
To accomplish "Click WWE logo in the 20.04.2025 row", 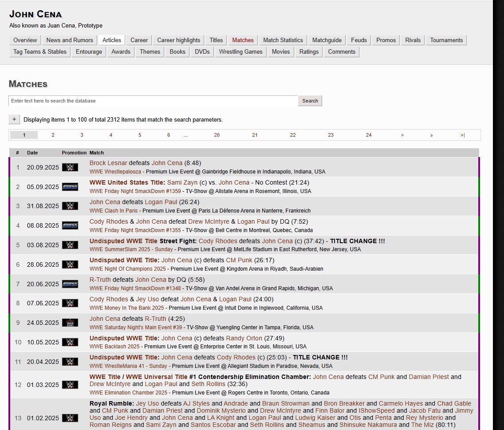I will click(x=70, y=362).
